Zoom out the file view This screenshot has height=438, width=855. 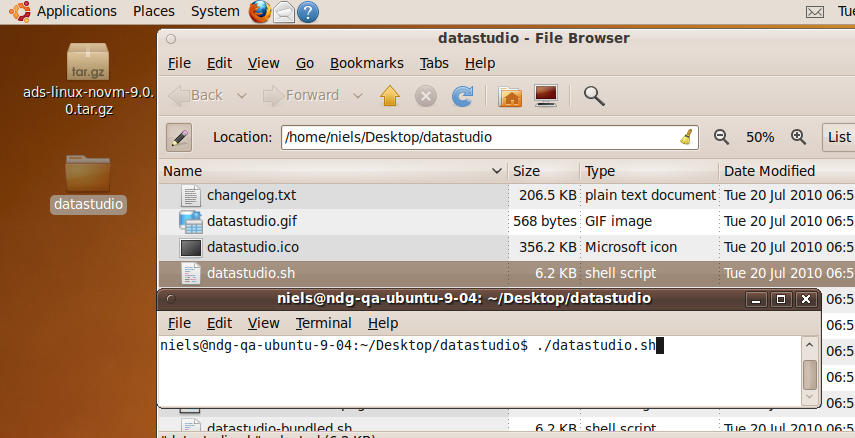(x=721, y=137)
